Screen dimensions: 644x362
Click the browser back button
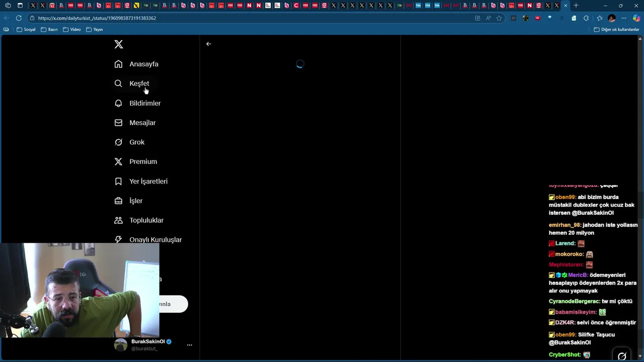[7, 18]
